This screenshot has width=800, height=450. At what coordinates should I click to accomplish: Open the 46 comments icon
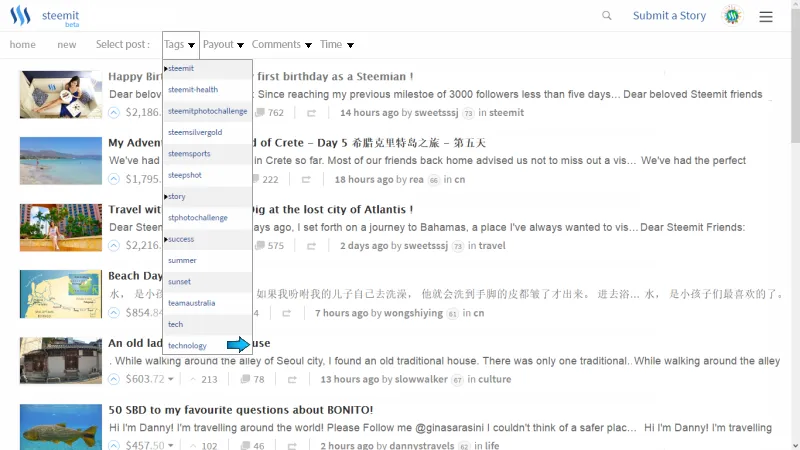(x=245, y=445)
